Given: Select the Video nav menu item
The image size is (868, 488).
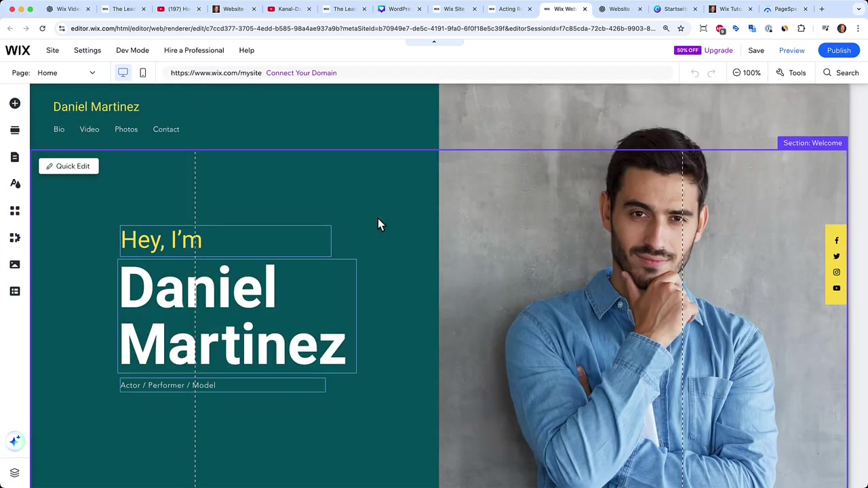Looking at the screenshot, I should [90, 129].
